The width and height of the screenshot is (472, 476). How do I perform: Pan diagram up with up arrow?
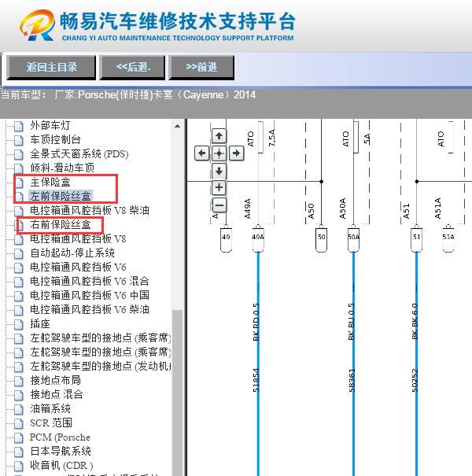click(x=219, y=135)
